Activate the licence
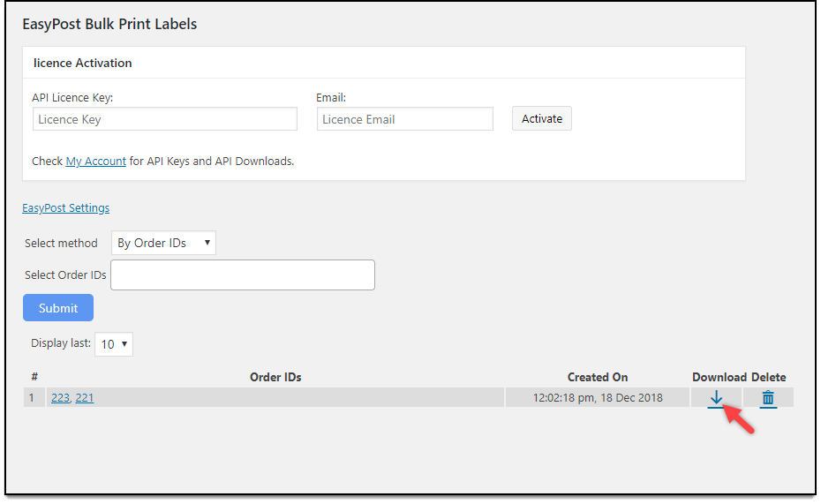 (541, 118)
